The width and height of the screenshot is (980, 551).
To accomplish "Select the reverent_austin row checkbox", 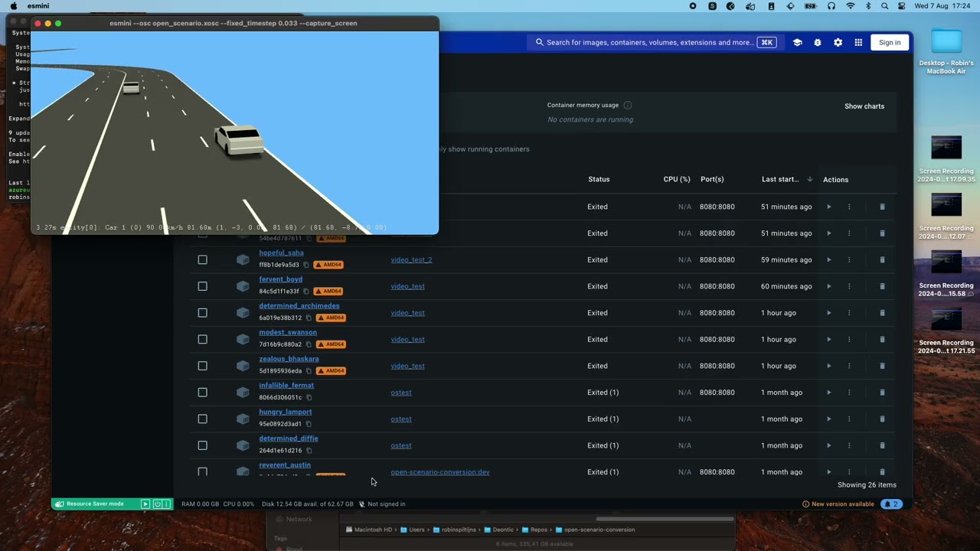I will 202,471.
